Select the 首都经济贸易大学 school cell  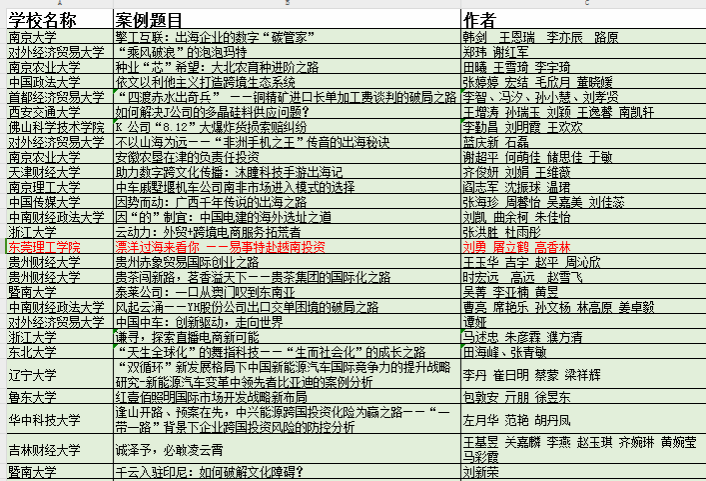pos(56,97)
